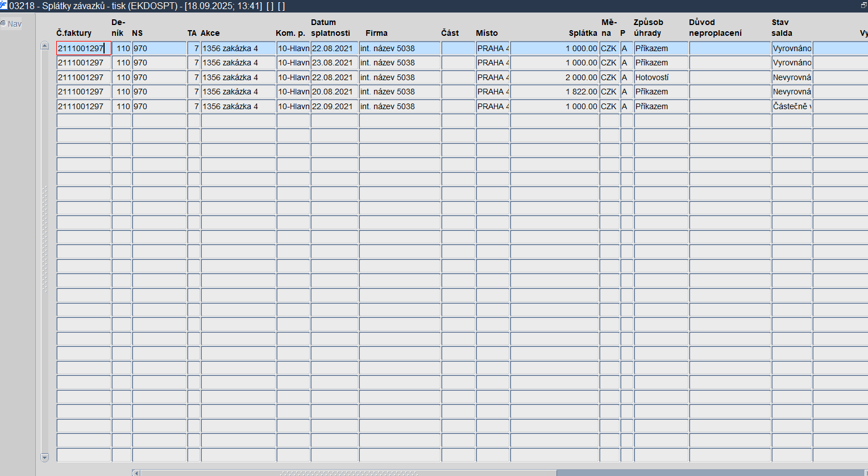This screenshot has height=476, width=868.
Task: Click the Částečně balance status cell
Action: 792,106
